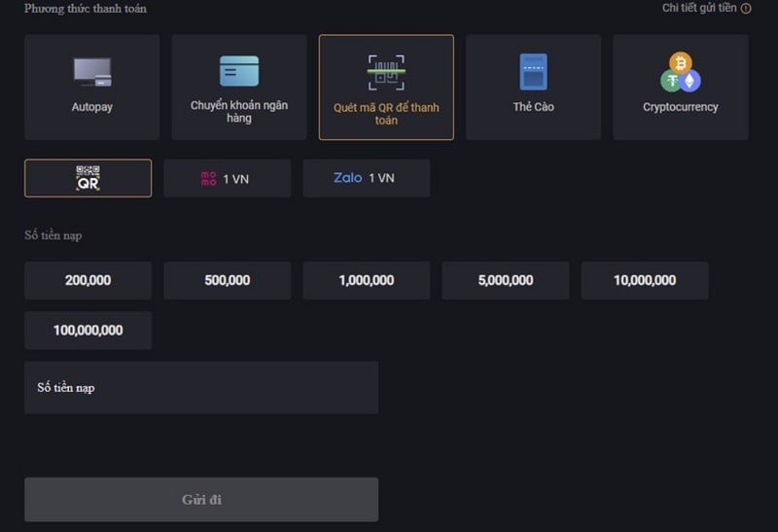
Task: Open Chi tiết gửi tiền details link
Action: 699,8
